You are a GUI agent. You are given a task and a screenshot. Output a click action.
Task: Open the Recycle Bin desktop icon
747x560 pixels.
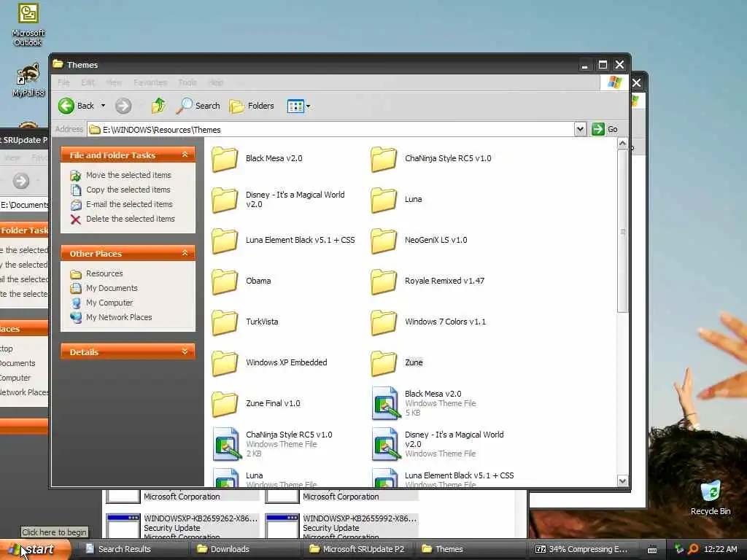pos(711,497)
